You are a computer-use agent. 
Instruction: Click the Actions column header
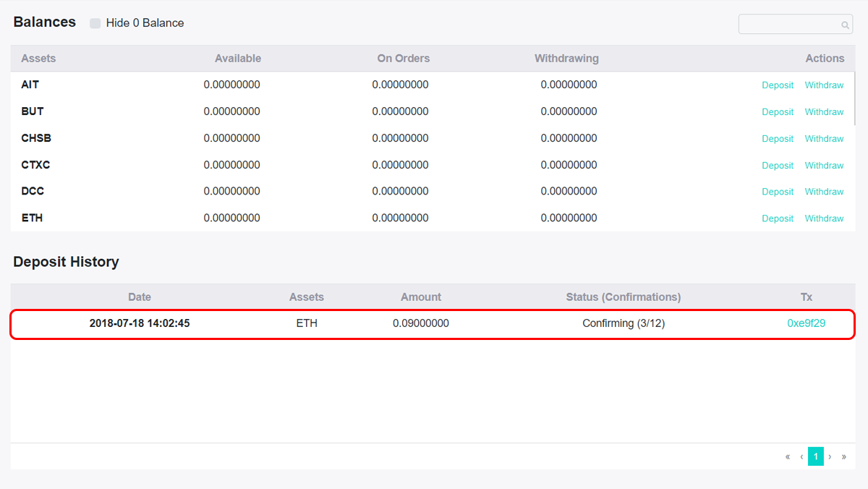tap(825, 59)
